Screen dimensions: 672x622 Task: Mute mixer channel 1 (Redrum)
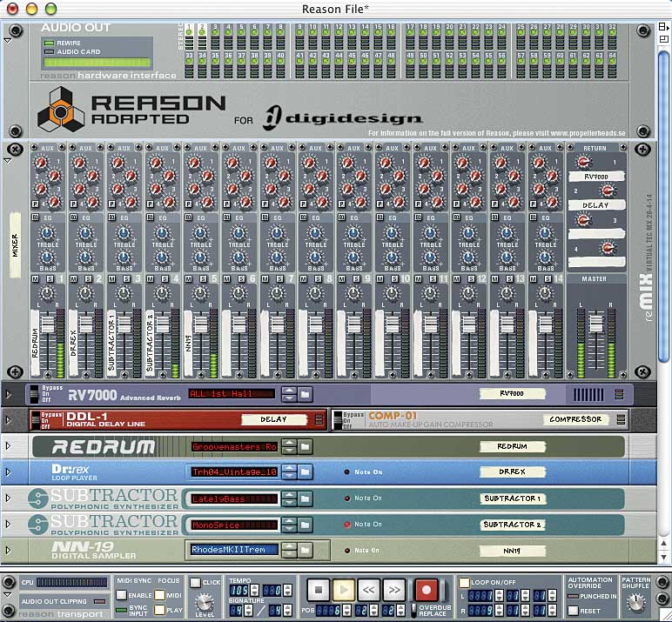click(x=35, y=279)
